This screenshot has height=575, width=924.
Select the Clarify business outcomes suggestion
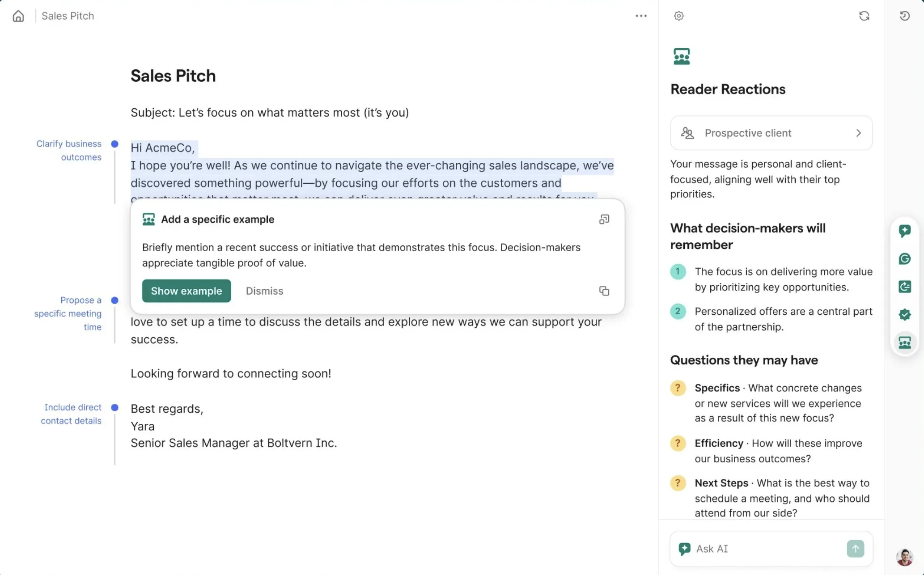[x=69, y=150]
